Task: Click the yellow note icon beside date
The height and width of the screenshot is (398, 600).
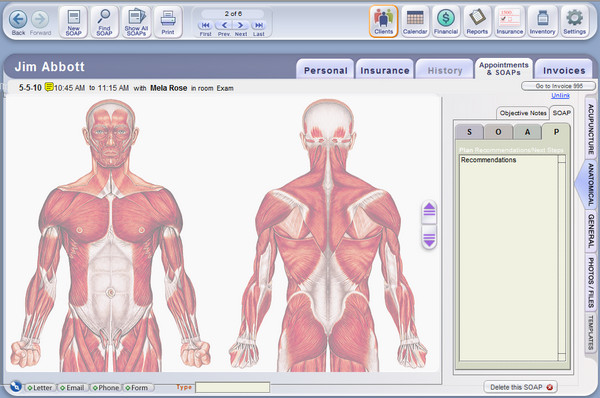Action: point(49,87)
